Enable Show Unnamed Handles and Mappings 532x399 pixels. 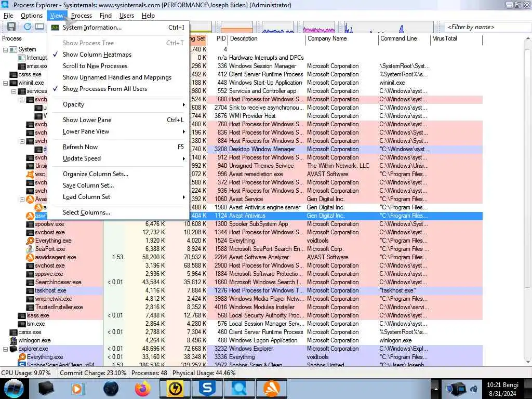click(117, 77)
